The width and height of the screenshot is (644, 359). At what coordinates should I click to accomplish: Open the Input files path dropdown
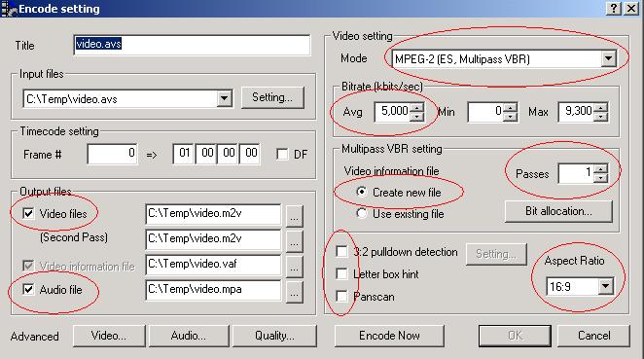pos(225,98)
